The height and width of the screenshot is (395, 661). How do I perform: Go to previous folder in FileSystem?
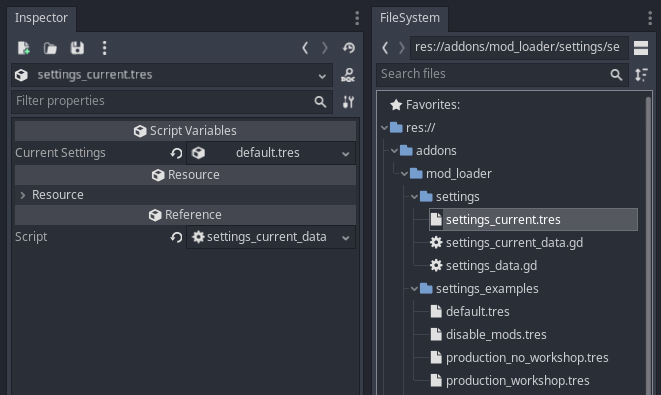[384, 47]
